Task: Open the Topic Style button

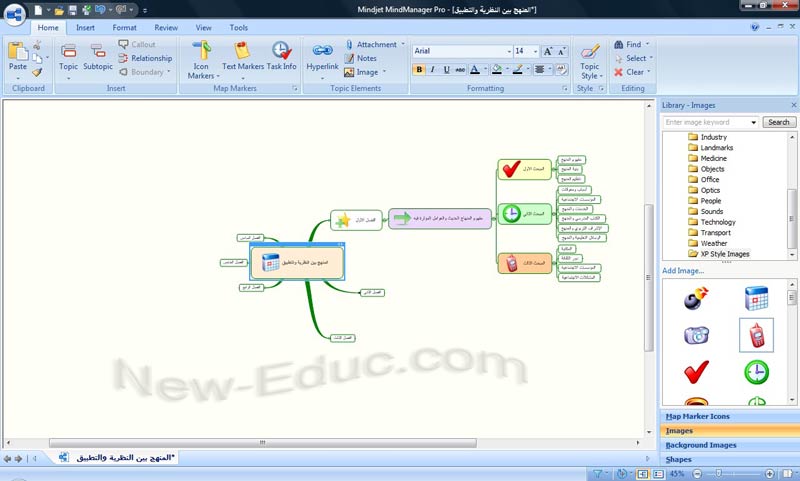Action: pos(590,61)
